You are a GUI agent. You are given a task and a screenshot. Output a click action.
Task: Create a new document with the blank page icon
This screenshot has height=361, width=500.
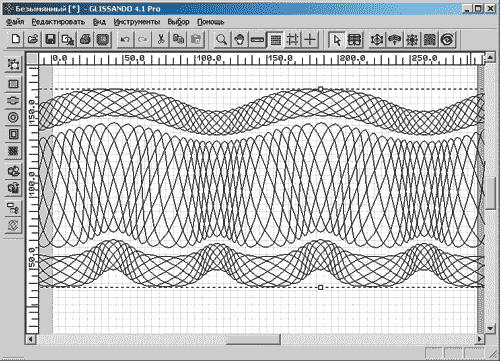tap(15, 40)
